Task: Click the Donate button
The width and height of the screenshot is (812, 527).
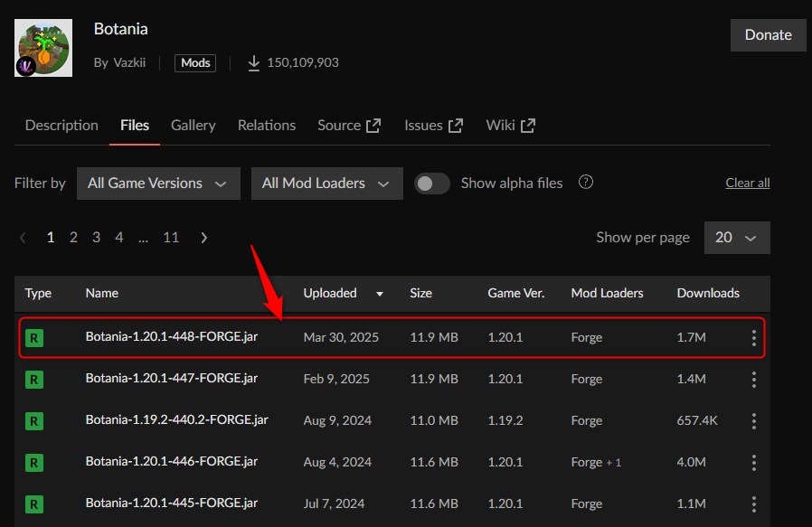Action: pos(768,35)
